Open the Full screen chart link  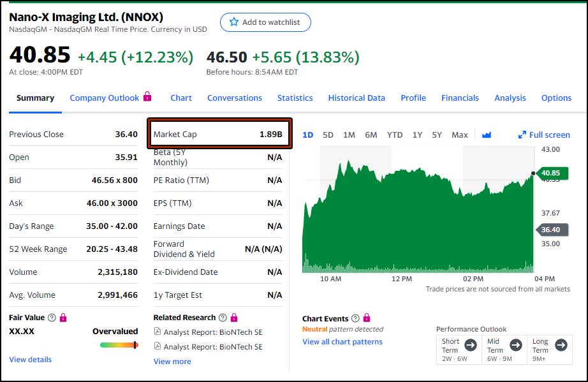coord(544,135)
